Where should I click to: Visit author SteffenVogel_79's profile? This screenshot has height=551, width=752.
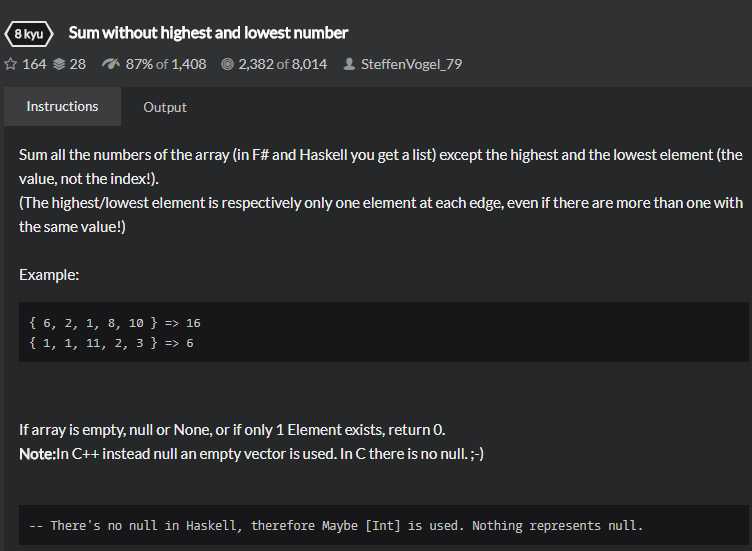pyautogui.click(x=411, y=64)
